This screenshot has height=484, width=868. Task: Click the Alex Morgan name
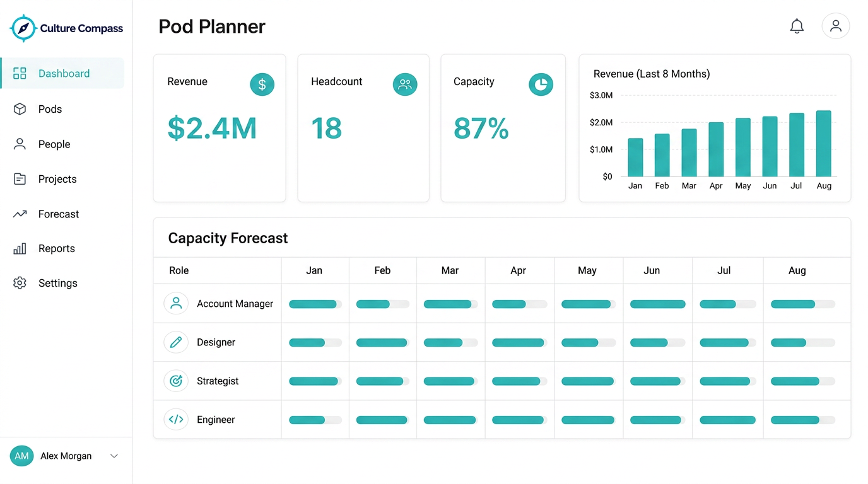[x=66, y=456]
